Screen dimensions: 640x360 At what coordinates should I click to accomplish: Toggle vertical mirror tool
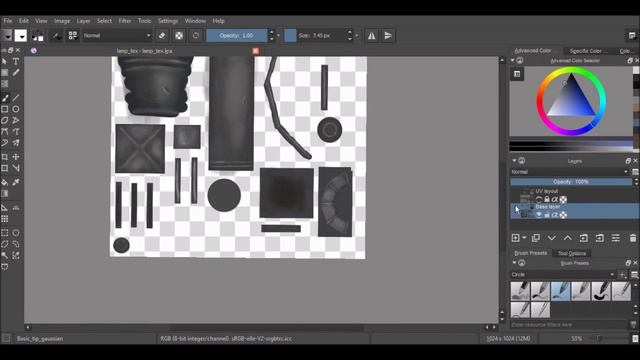(x=388, y=36)
